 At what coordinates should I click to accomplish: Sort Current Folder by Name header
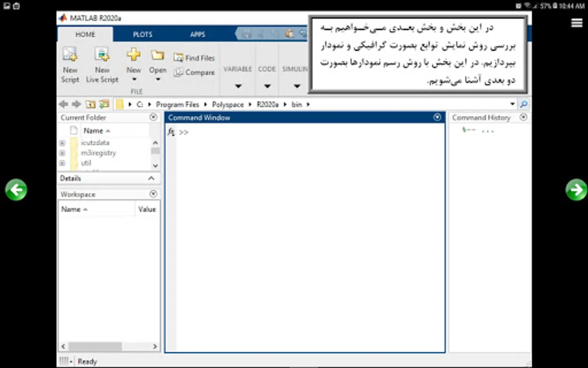tap(97, 130)
